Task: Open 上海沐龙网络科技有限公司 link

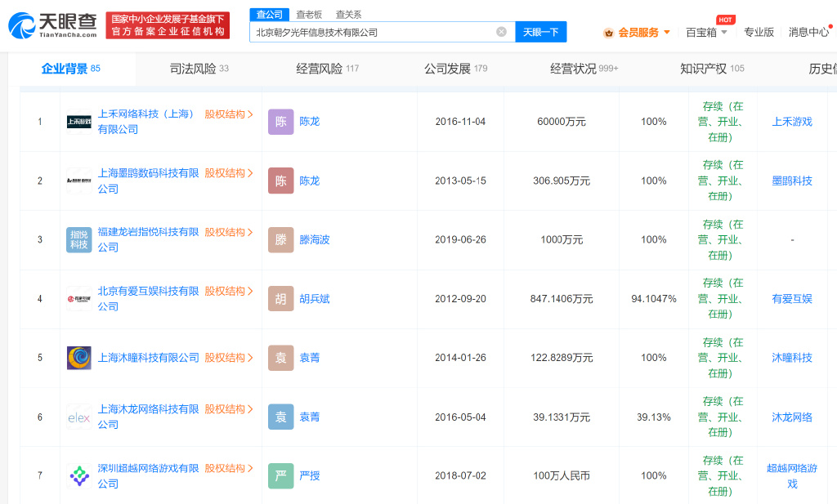Action: pos(148,417)
